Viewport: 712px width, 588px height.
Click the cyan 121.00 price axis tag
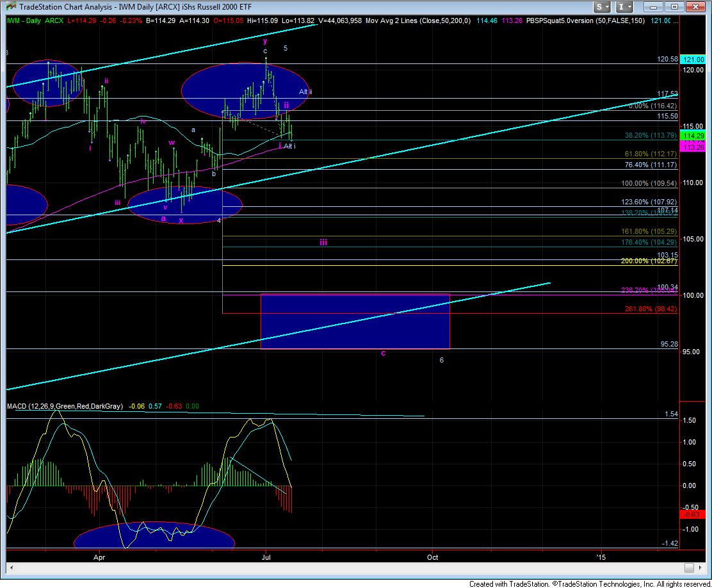point(693,60)
